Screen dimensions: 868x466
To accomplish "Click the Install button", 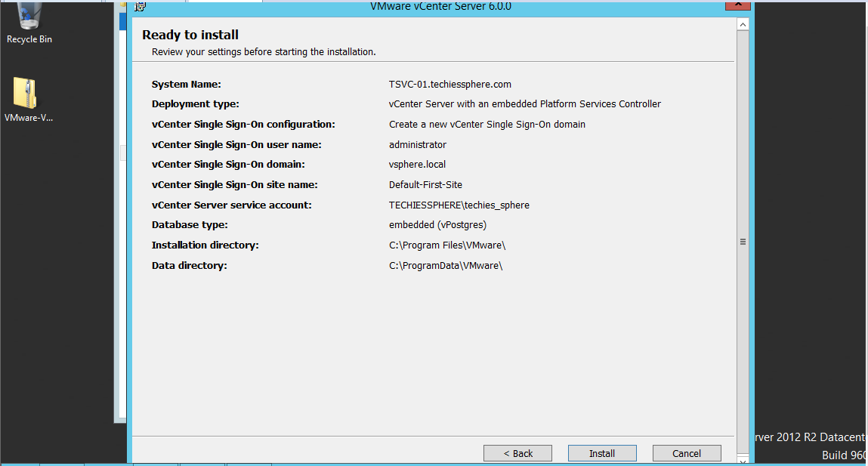I will click(602, 453).
